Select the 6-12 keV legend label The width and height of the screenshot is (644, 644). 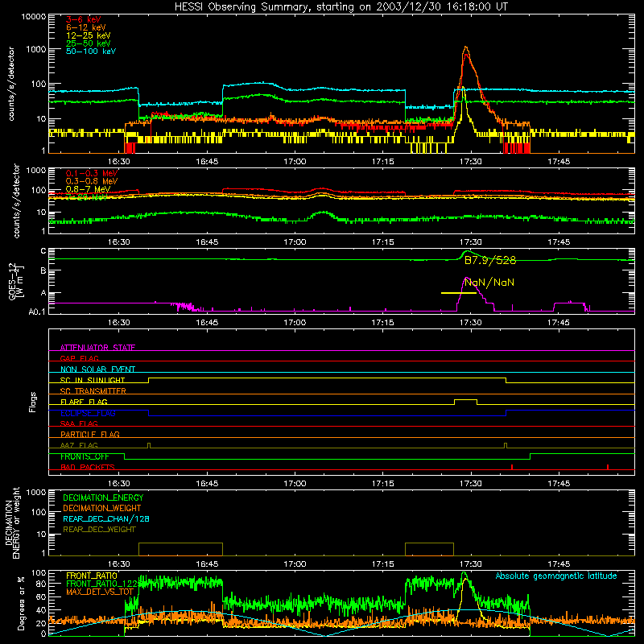[x=85, y=27]
